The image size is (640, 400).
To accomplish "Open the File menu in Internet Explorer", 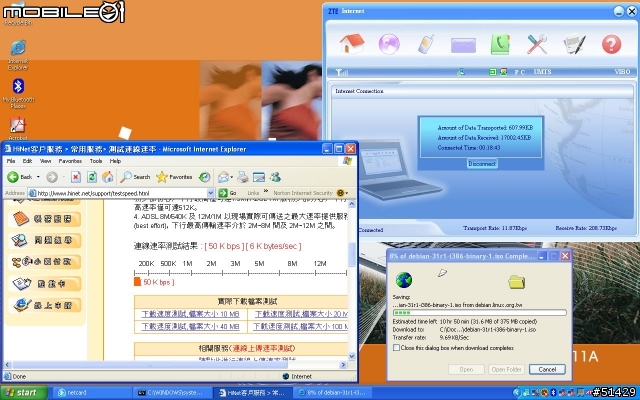I will click(x=11, y=161).
